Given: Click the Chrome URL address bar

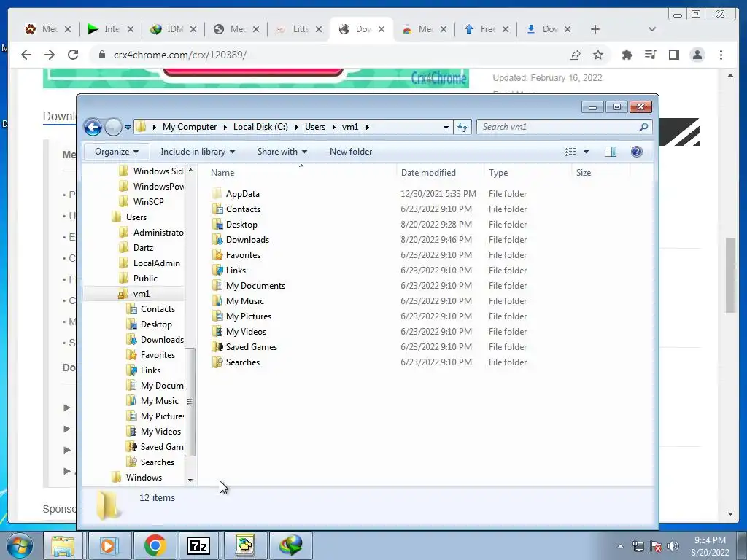Looking at the screenshot, I should click(333, 55).
